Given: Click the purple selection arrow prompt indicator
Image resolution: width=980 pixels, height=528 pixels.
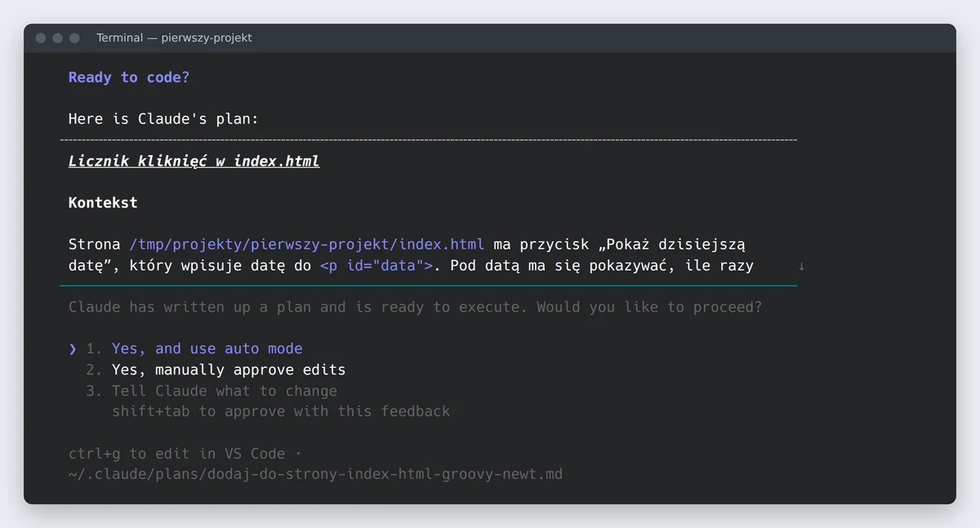Looking at the screenshot, I should pyautogui.click(x=73, y=349).
